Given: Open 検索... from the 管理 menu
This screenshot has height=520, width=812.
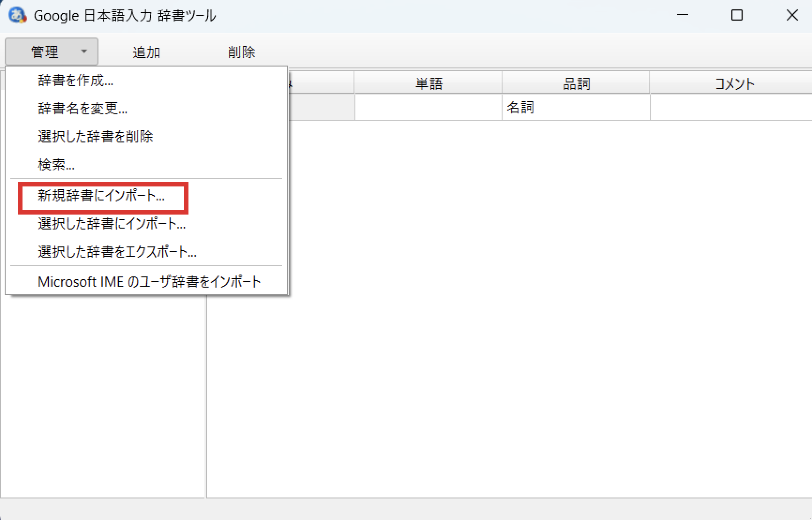Looking at the screenshot, I should [147, 164].
